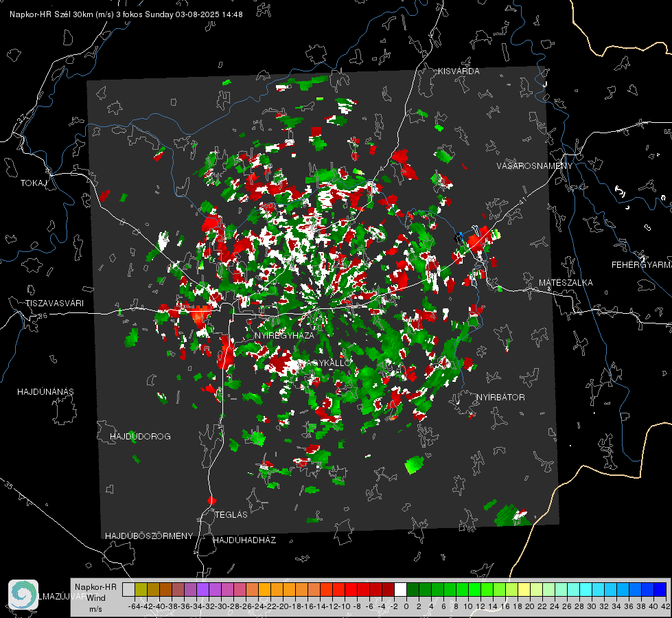Click the road number 35 label
Viewport: 672px width, 618px height.
tap(9, 485)
